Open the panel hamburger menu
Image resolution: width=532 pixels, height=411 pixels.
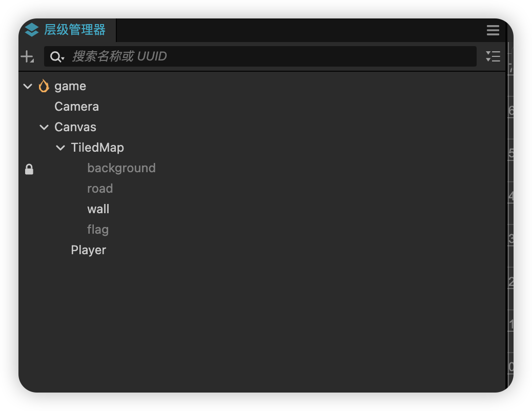(493, 30)
